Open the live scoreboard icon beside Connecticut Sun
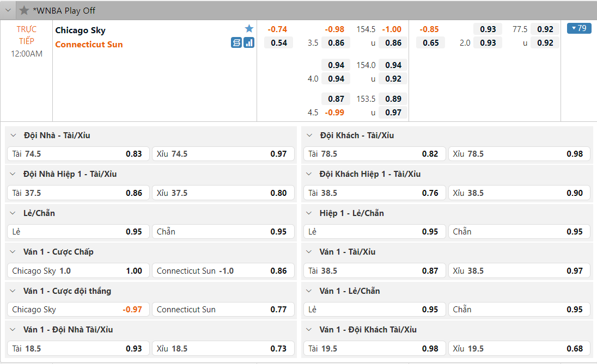Viewport: 597px width, 364px height. [x=236, y=42]
